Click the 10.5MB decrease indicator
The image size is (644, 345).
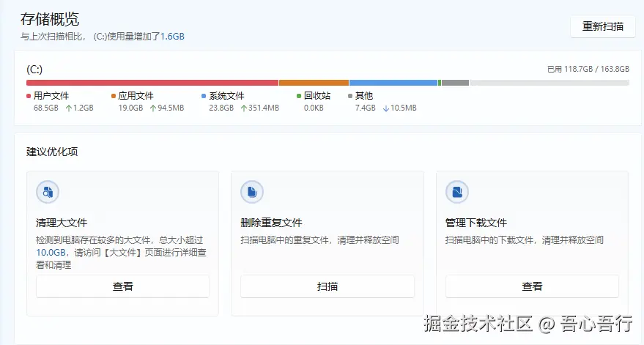(x=399, y=108)
